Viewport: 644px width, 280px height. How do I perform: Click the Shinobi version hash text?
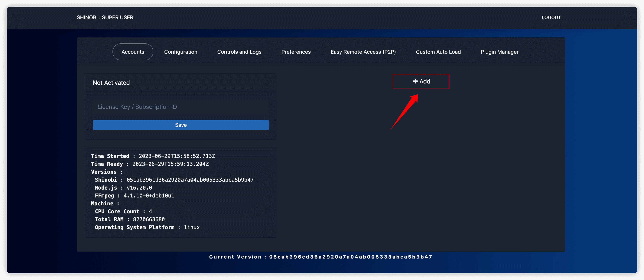coord(190,180)
